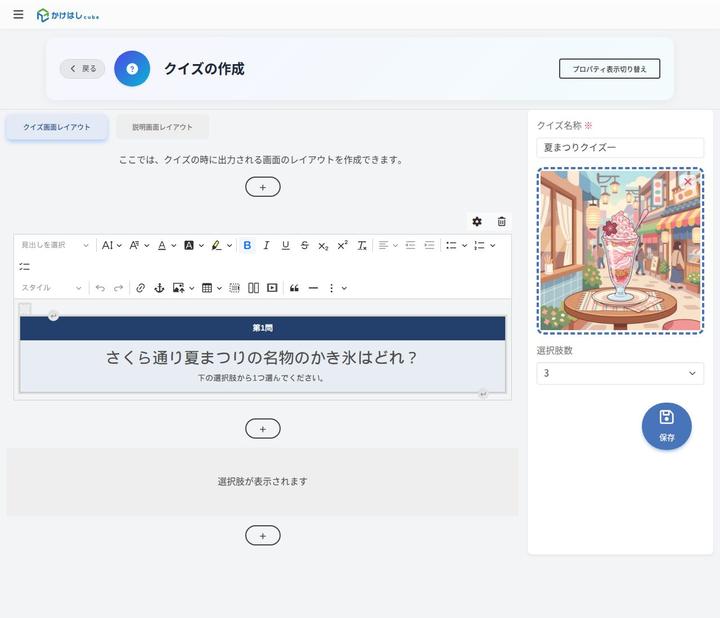Image resolution: width=720 pixels, height=618 pixels.
Task: Switch to 説明画面レイアウト tab
Action: (162, 127)
